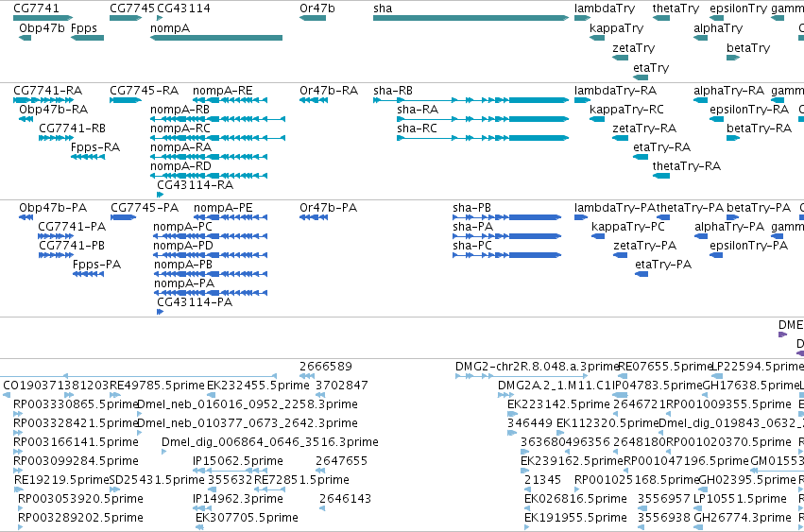Select the sha gene feature bar
Viewport: 804px width, 532px height.
(x=470, y=18)
